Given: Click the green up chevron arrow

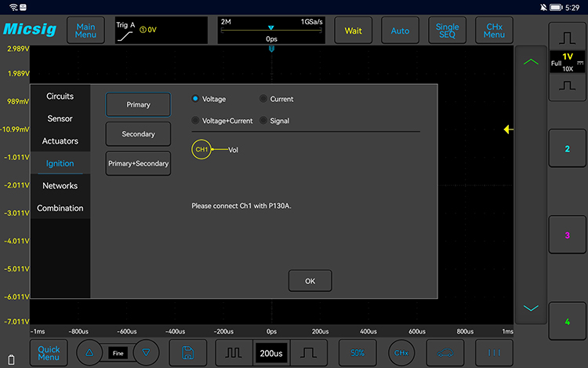Looking at the screenshot, I should click(531, 62).
